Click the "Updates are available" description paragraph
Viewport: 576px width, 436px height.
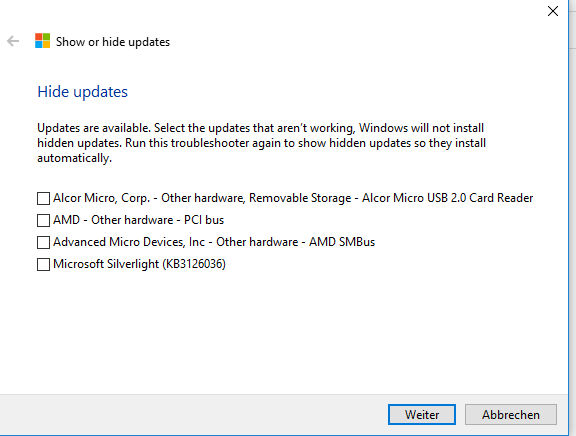click(262, 143)
